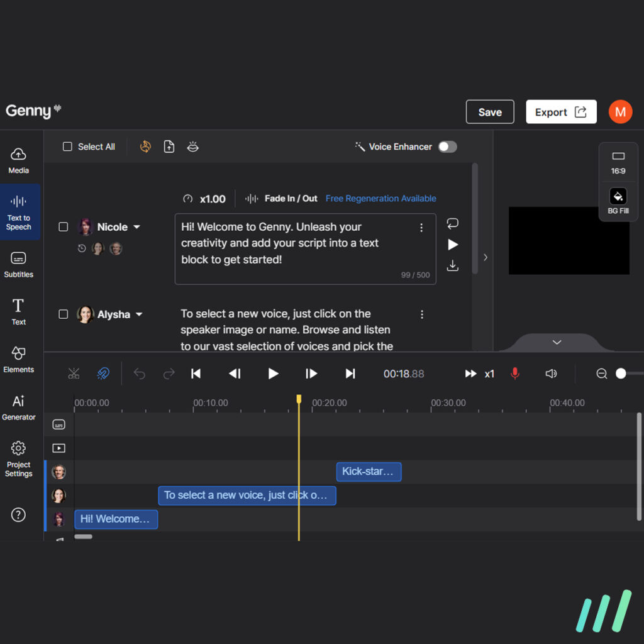Play the timeline
The width and height of the screenshot is (644, 644).
(x=273, y=374)
